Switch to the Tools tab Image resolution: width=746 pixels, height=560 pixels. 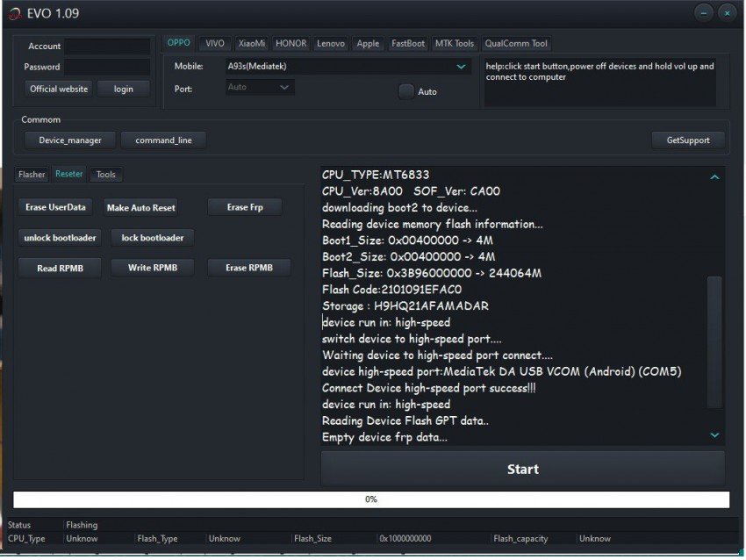(x=105, y=174)
